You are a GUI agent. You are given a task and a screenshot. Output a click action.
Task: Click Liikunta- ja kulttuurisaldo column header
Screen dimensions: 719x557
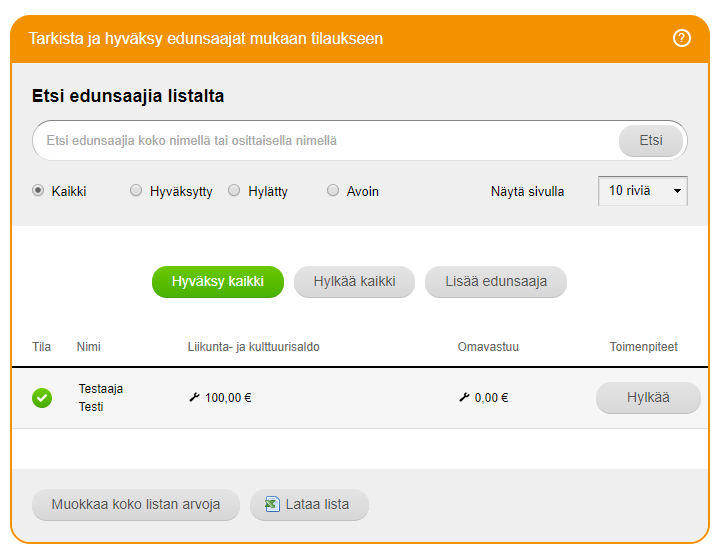[254, 347]
